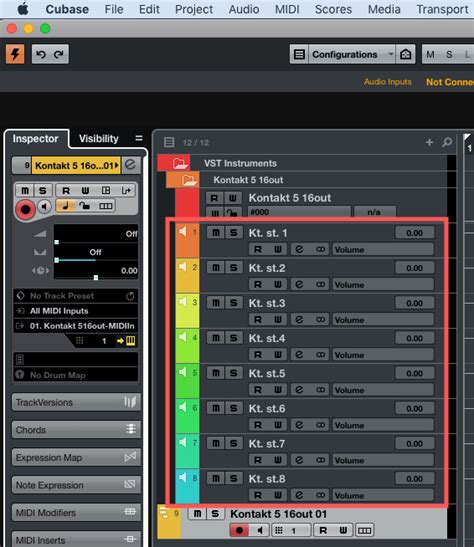Collapse the VST Instruments folder

(x=180, y=163)
